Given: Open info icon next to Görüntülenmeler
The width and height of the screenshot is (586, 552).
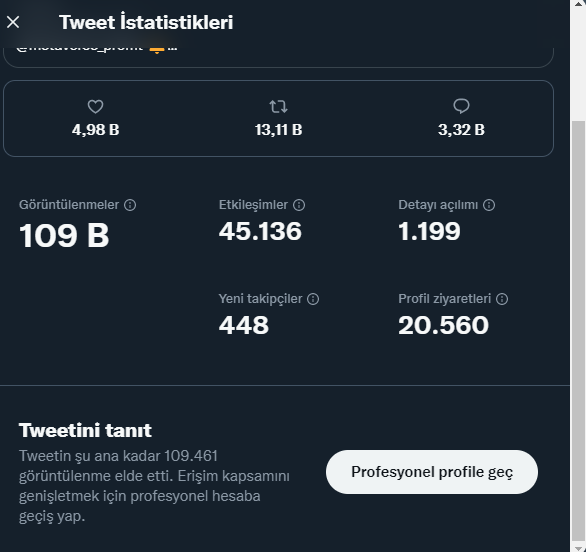Looking at the screenshot, I should [130, 205].
